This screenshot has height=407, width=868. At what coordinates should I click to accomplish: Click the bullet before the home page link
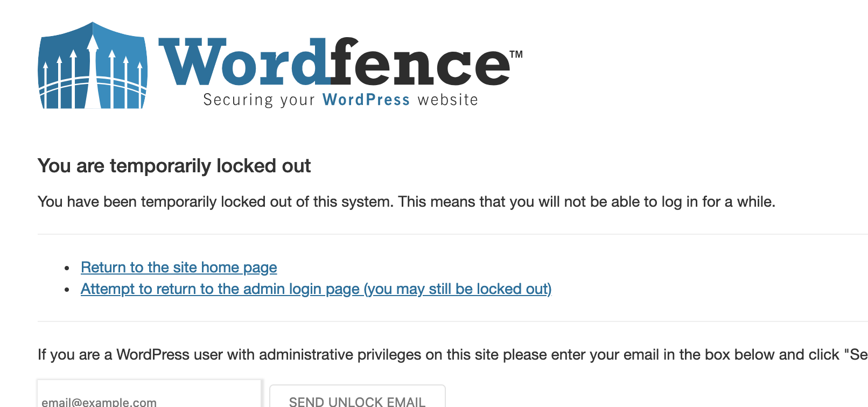tap(67, 268)
